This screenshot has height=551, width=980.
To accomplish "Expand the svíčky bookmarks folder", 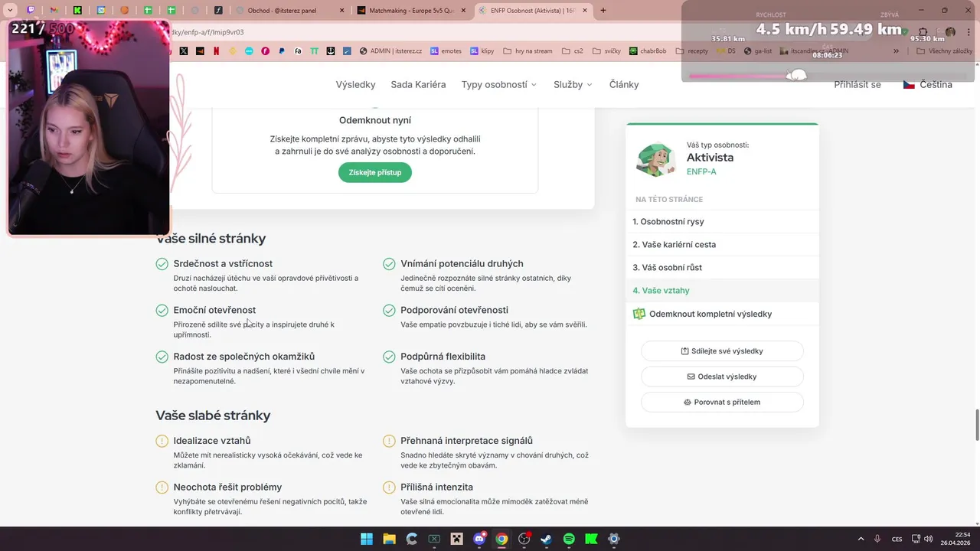I will (606, 51).
